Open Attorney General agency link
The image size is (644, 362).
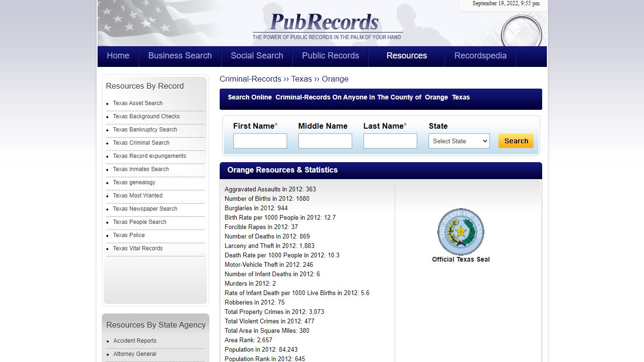135,354
